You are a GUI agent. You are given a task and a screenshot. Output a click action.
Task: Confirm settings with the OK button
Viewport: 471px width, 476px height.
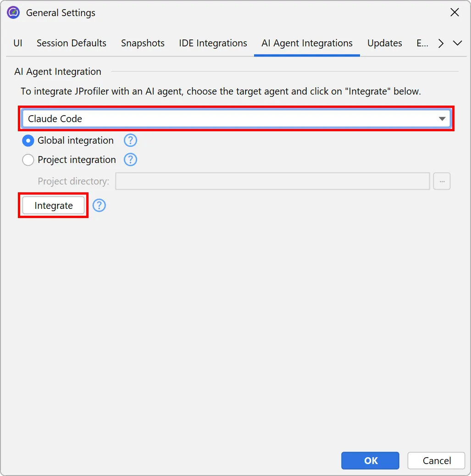370,460
